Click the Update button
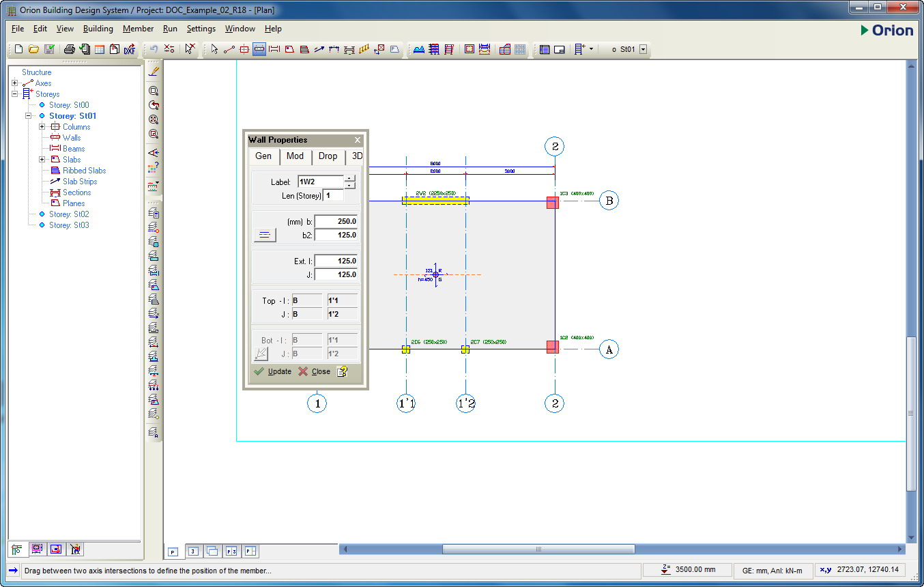Screen dimensions: 924x587 point(273,371)
